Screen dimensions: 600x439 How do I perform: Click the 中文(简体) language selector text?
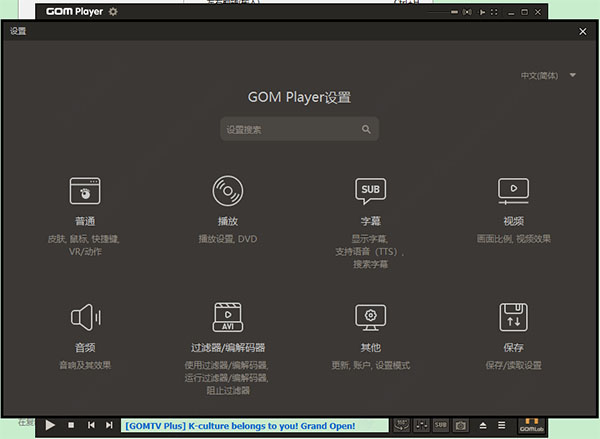point(540,76)
